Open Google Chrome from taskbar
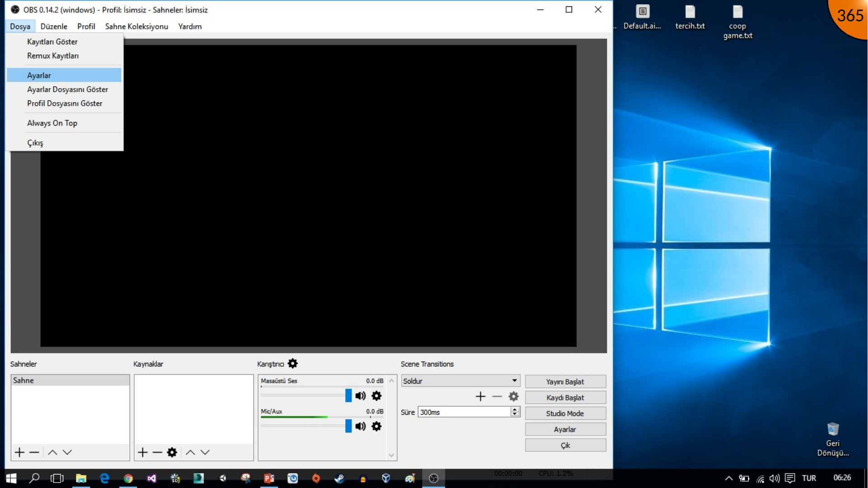This screenshot has width=868, height=488. point(128,478)
